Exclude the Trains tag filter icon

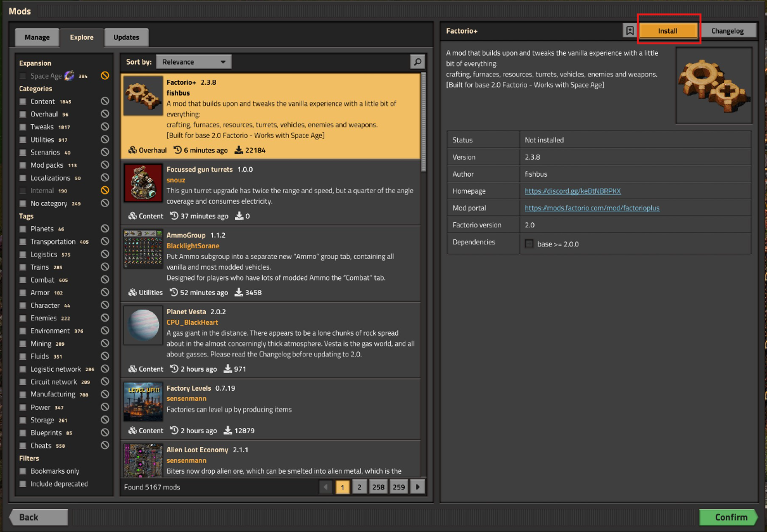coord(105,267)
